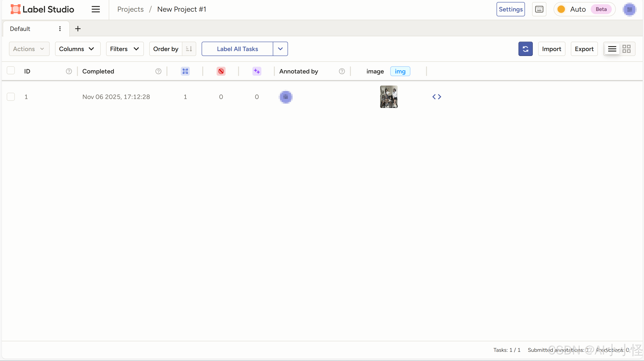The image size is (644, 361).
Task: Click the keyboard shortcuts icon
Action: pyautogui.click(x=539, y=9)
